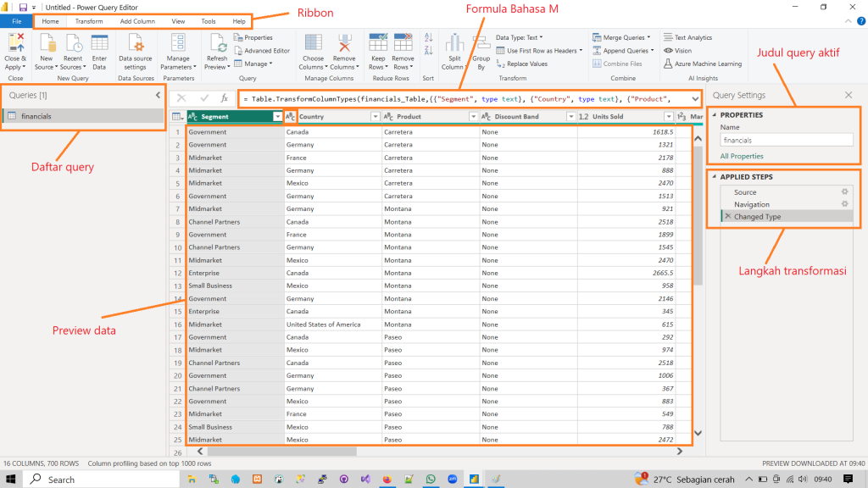The width and height of the screenshot is (868, 488).
Task: Collapse the Queries pane with arrow
Action: click(x=158, y=96)
